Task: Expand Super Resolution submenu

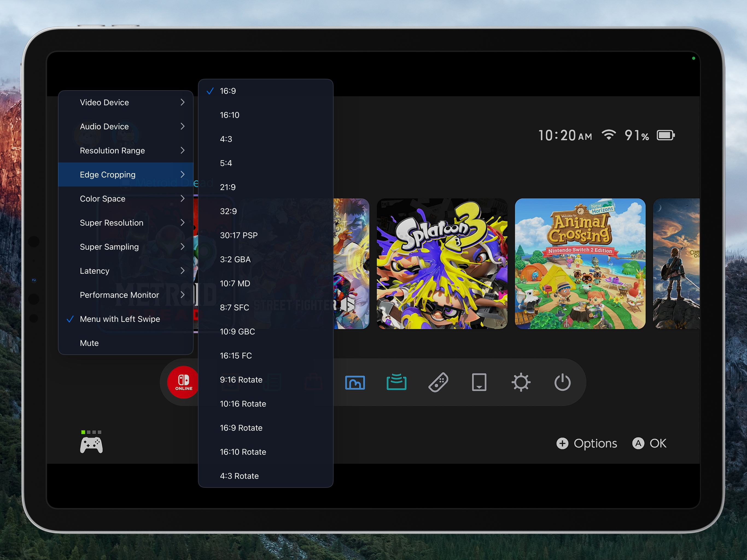Action: 126,223
